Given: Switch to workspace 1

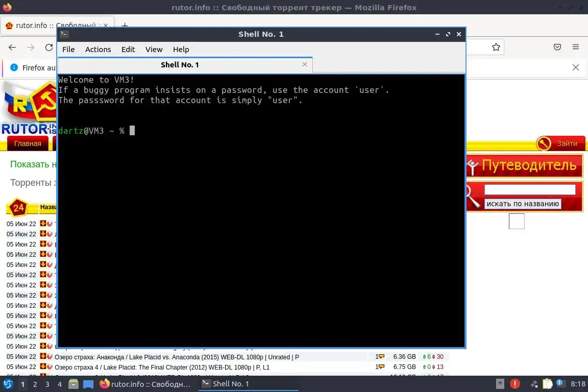Looking at the screenshot, I should pyautogui.click(x=23, y=384).
